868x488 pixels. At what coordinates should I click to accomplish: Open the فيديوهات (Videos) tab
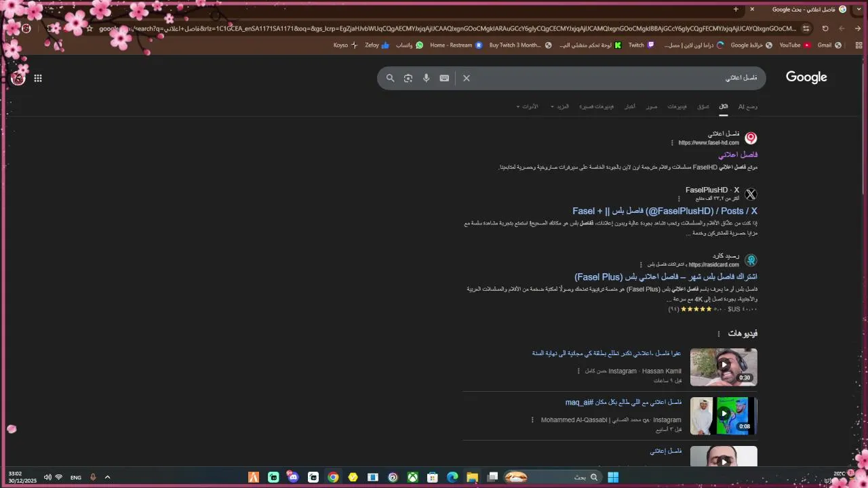click(677, 106)
